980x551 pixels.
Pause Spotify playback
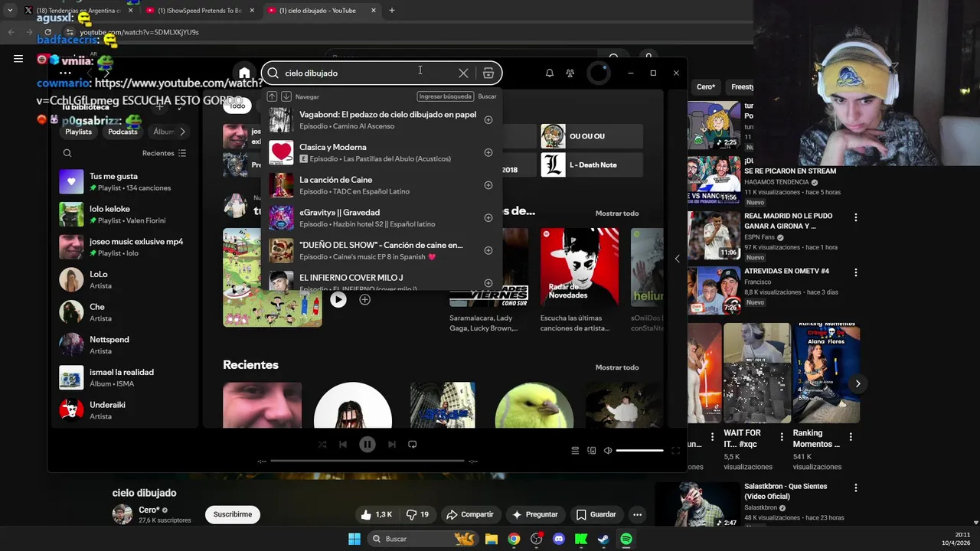(x=367, y=444)
